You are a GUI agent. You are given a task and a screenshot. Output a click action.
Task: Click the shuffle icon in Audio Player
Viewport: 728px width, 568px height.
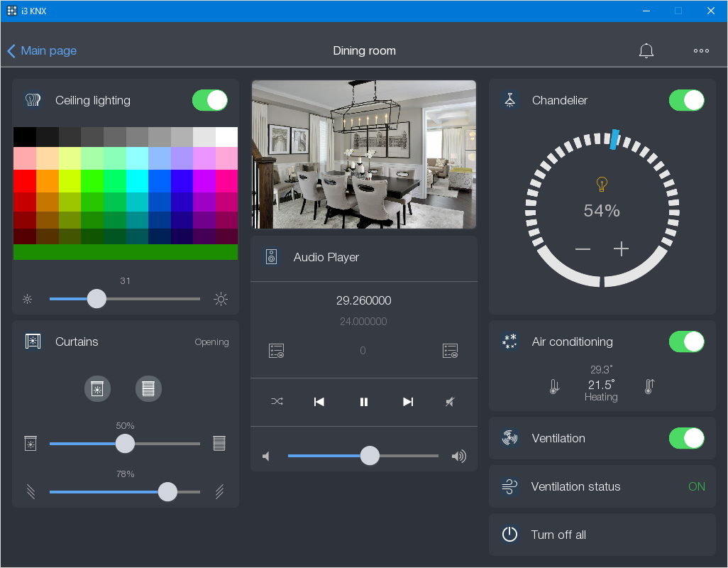pyautogui.click(x=277, y=402)
